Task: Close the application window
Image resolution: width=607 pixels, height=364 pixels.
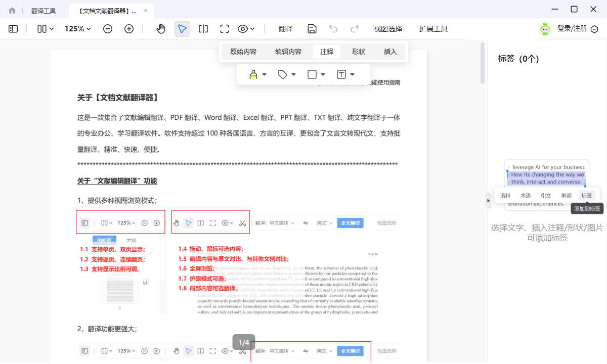Action: coord(593,9)
